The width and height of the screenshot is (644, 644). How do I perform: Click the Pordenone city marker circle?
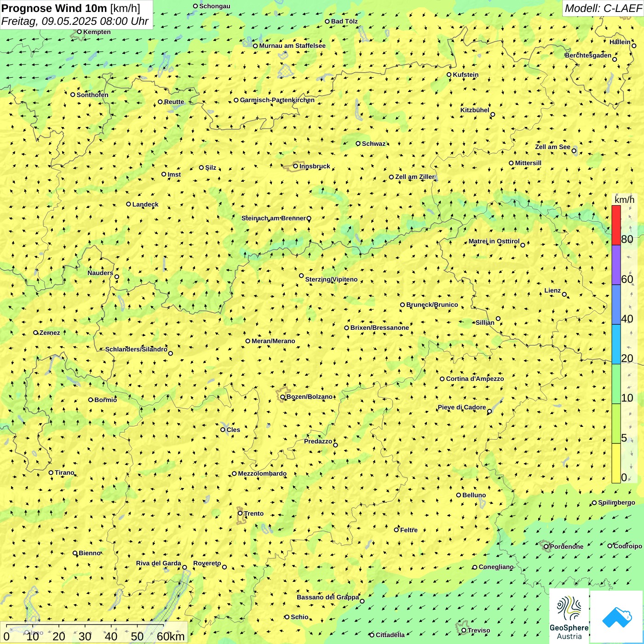click(x=546, y=546)
